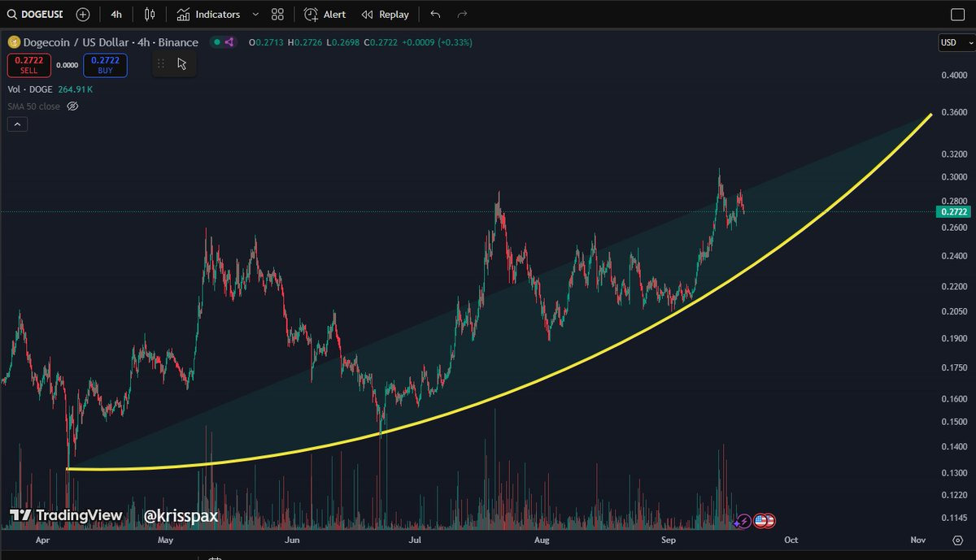Start bar Replay mode
976x560 pixels.
tap(385, 15)
